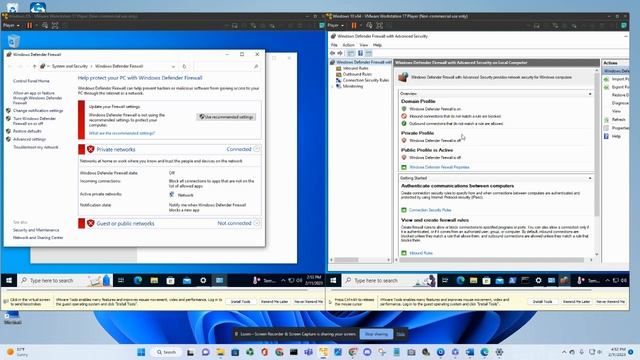Open Network and Sharing Center link
Screen dimensions: 640x360
(38, 238)
